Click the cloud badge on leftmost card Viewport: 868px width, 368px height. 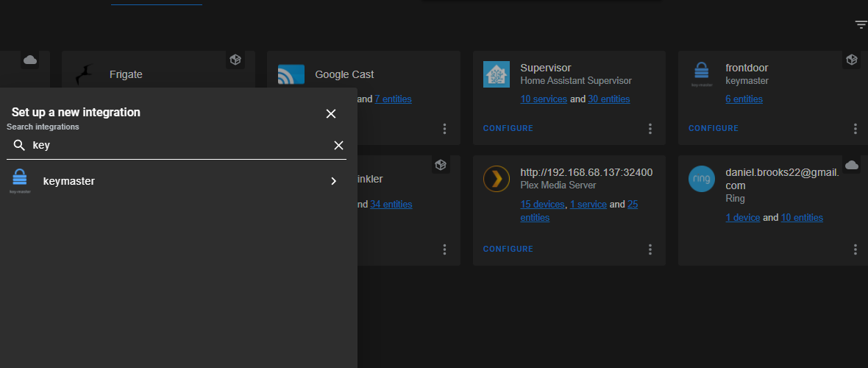pyautogui.click(x=30, y=60)
